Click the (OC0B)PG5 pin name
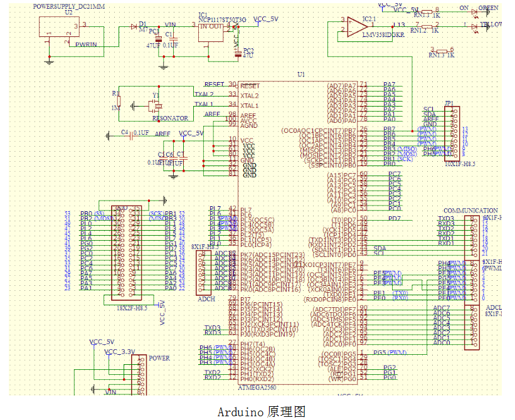The width and height of the screenshot is (515, 420). point(338,354)
